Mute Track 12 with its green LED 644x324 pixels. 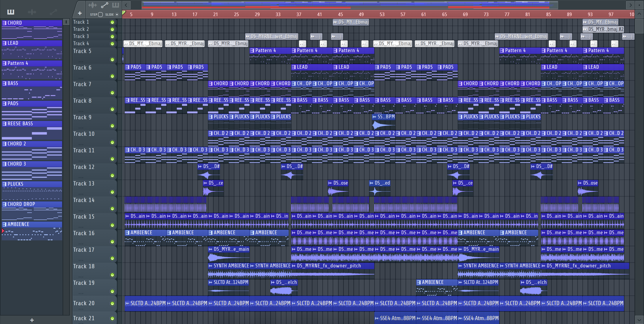tap(112, 176)
